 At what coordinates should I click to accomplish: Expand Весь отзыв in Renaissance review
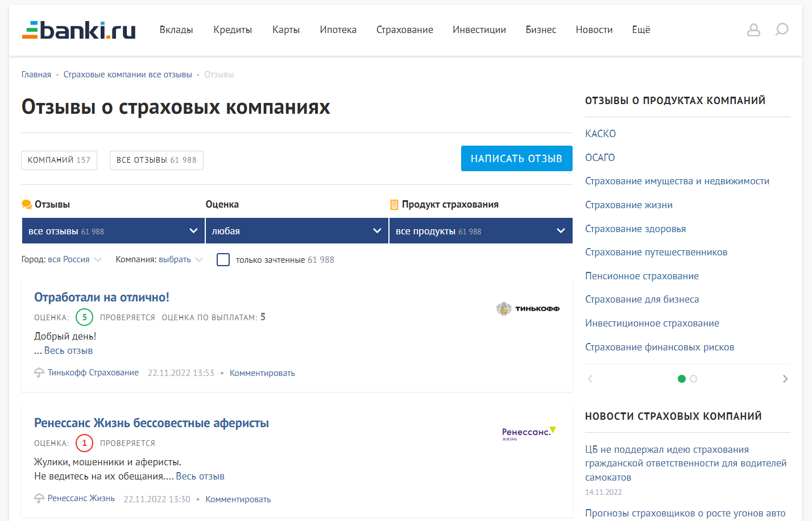coord(200,477)
